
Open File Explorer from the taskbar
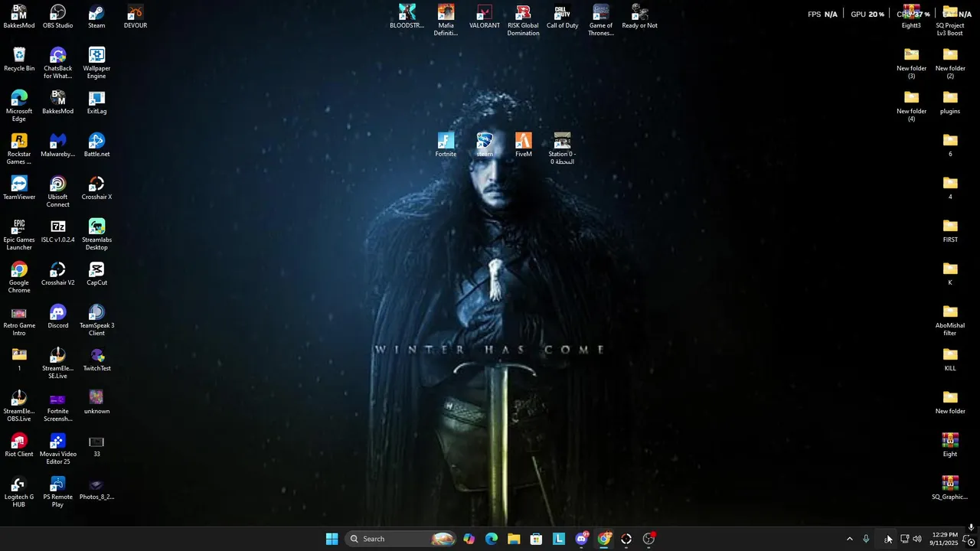click(x=514, y=539)
